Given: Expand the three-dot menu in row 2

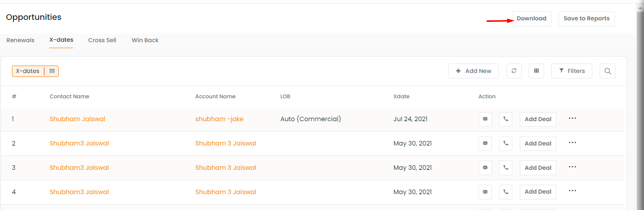Looking at the screenshot, I should pos(572,142).
